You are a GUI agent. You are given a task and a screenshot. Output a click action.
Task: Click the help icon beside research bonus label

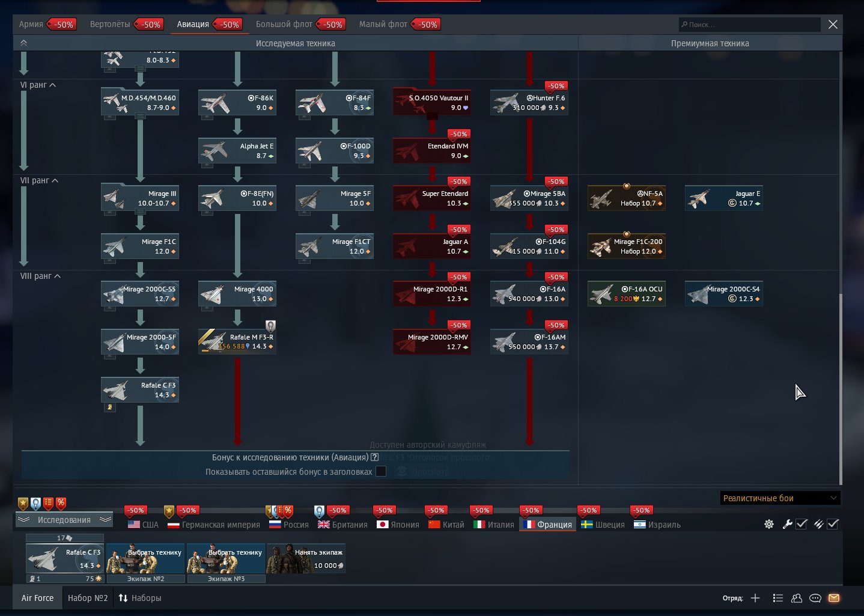coord(375,457)
